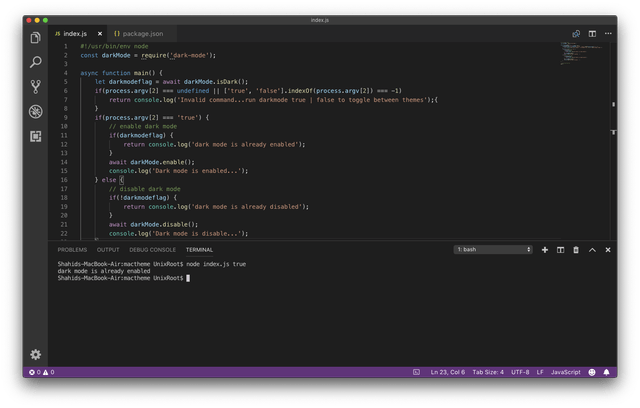Screen dimensions: 640x408
Task: Switch to the PROBLEMS panel tab
Action: coord(72,249)
